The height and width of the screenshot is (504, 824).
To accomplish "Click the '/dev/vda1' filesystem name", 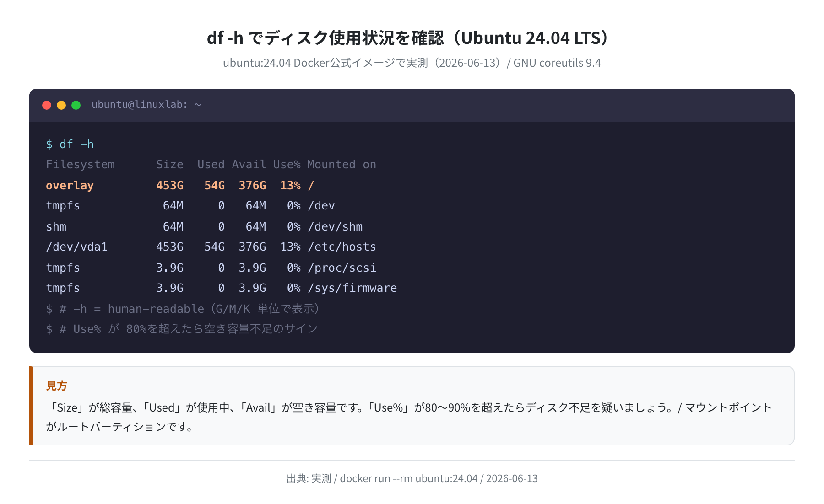I will tap(77, 247).
